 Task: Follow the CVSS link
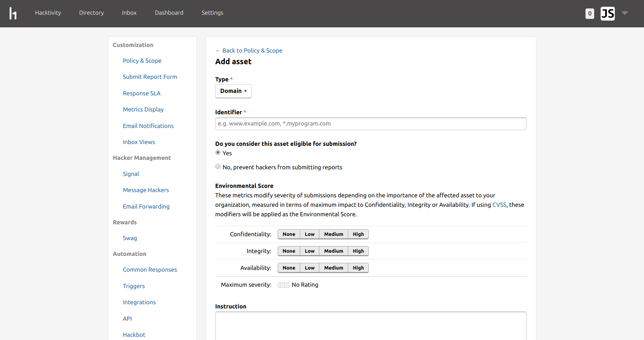[499, 205]
